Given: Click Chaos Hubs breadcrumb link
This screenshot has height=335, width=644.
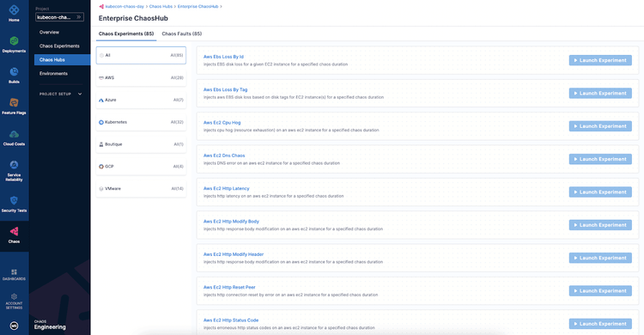Looking at the screenshot, I should coord(161,7).
